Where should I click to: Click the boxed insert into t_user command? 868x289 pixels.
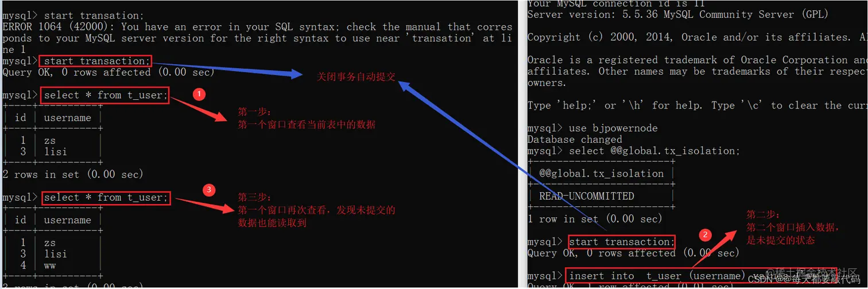point(702,276)
